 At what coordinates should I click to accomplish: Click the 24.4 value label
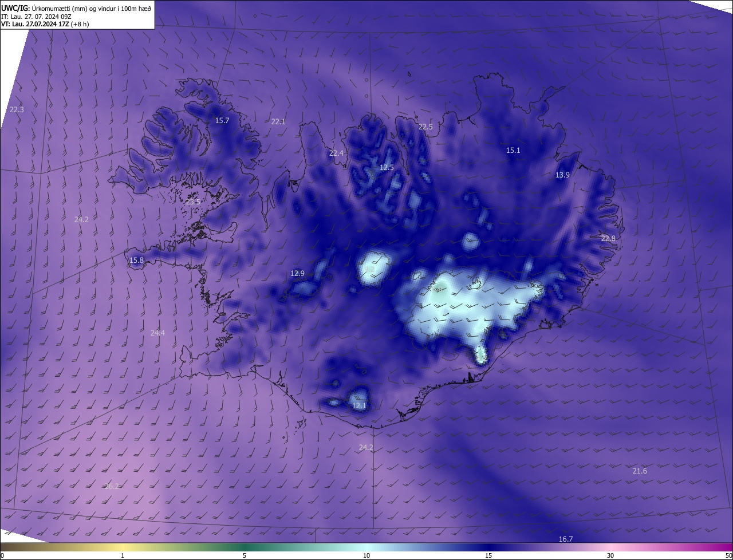point(157,333)
